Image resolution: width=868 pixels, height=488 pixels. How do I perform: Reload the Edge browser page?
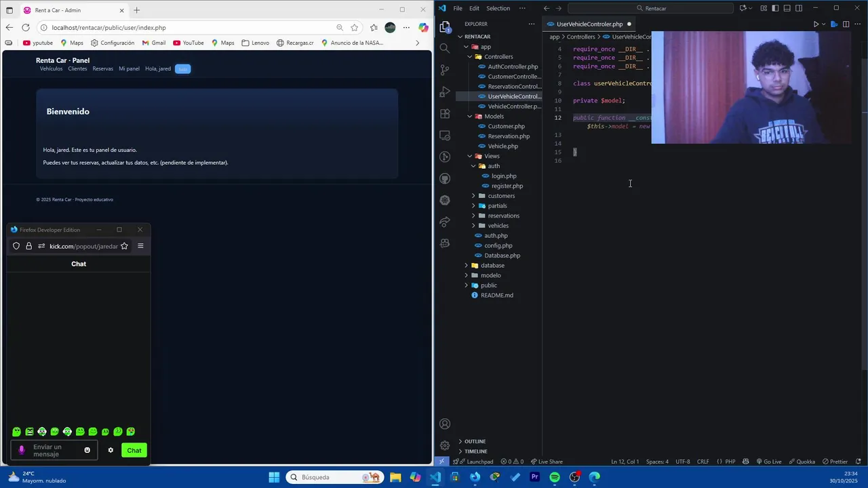[x=26, y=27]
